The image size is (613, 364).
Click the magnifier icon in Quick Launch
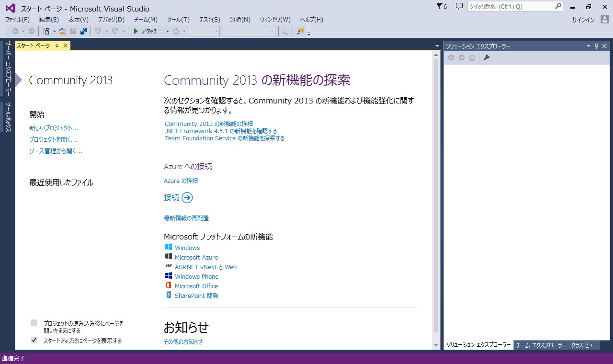click(558, 6)
